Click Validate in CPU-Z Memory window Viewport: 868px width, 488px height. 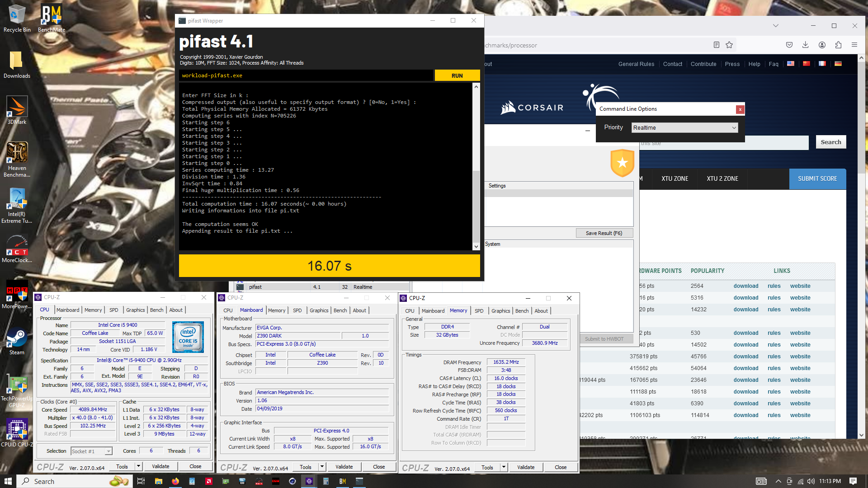click(x=526, y=467)
